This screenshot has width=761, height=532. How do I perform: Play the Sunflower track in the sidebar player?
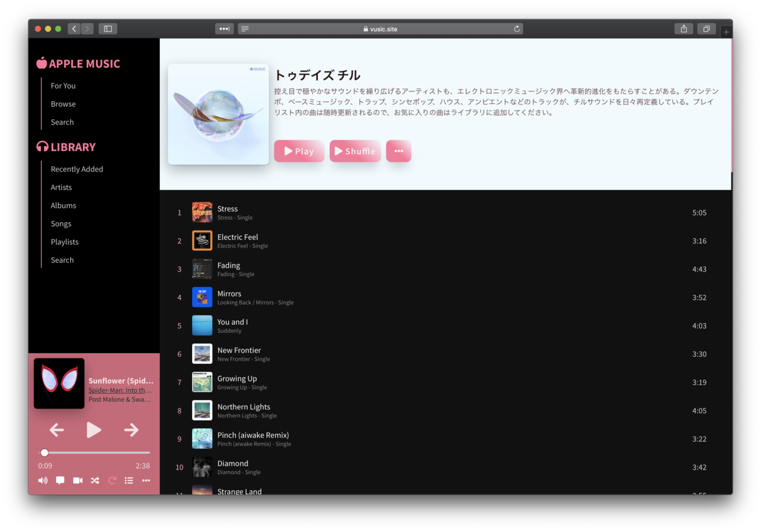click(x=94, y=430)
